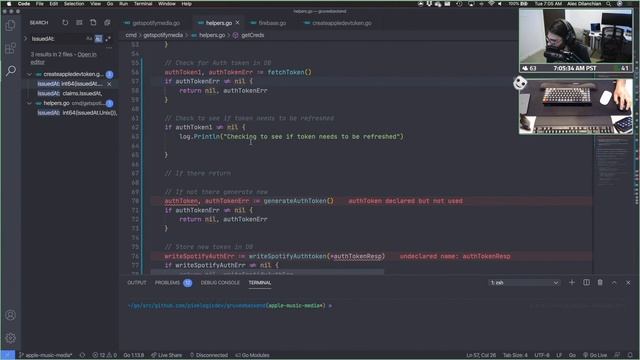Select the Search magnifier in activity bar

click(11, 71)
